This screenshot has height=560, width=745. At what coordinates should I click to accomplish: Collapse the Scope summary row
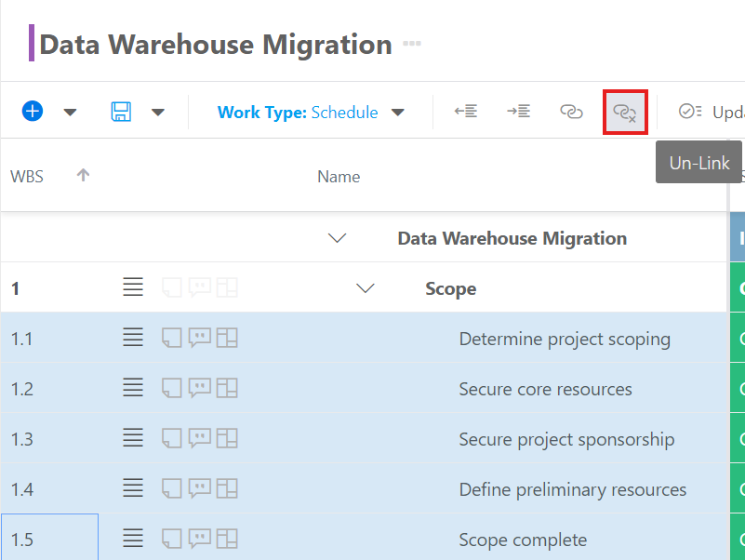(366, 288)
